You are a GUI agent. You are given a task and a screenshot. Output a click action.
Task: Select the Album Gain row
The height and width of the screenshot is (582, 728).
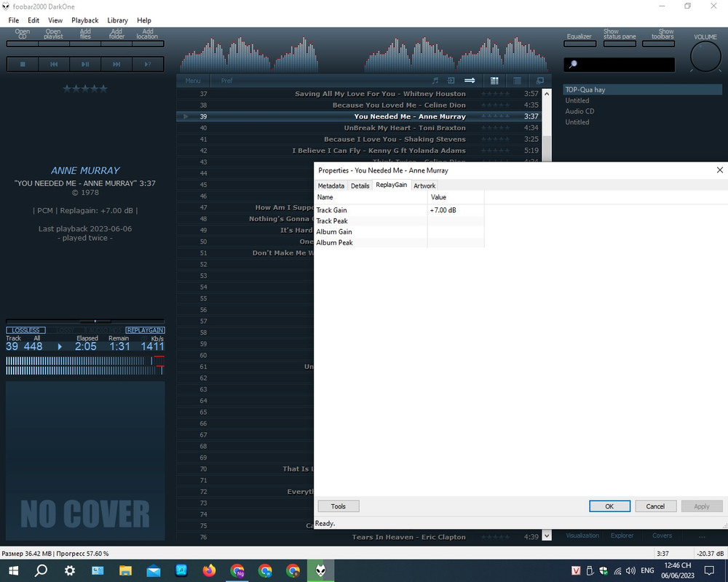pyautogui.click(x=399, y=231)
